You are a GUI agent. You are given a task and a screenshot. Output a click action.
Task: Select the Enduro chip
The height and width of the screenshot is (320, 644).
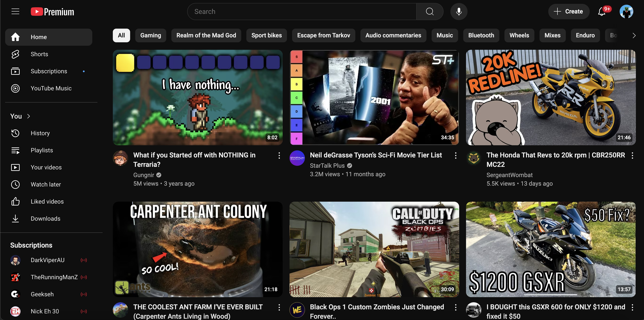point(585,35)
